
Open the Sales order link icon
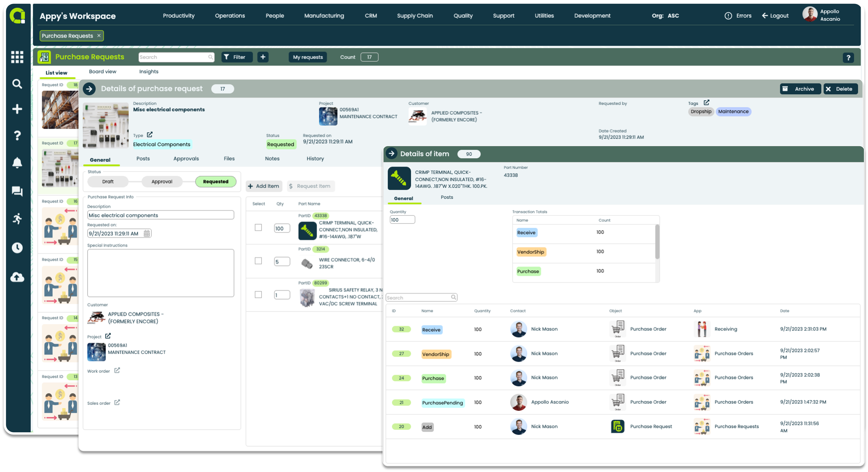[117, 402]
